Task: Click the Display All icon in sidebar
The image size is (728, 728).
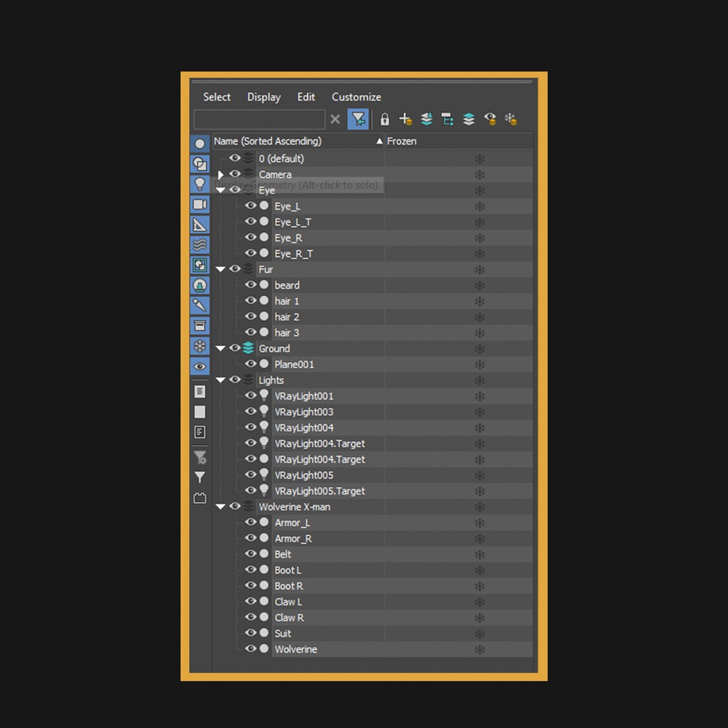Action: tap(200, 392)
